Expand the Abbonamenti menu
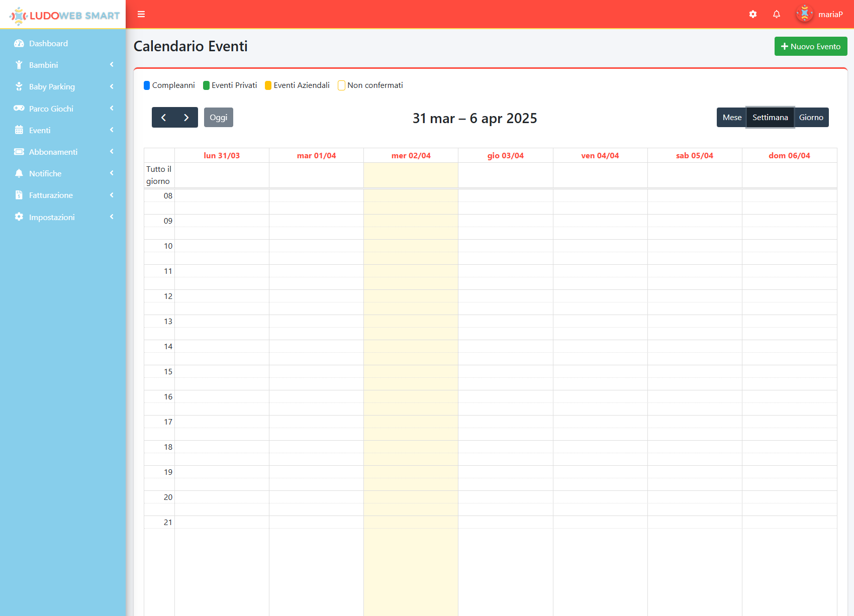Screen dimensions: 854x616 pos(53,151)
